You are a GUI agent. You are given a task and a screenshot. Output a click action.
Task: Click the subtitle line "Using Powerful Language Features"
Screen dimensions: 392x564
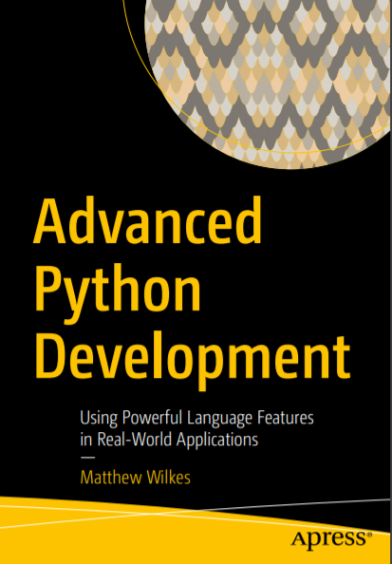click(x=196, y=419)
